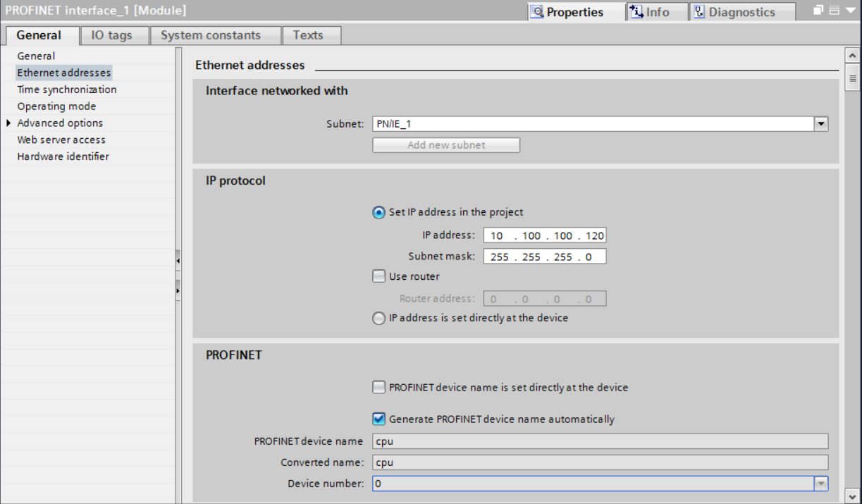This screenshot has width=862, height=504.
Task: Click the PROFINET device name field
Action: point(600,441)
